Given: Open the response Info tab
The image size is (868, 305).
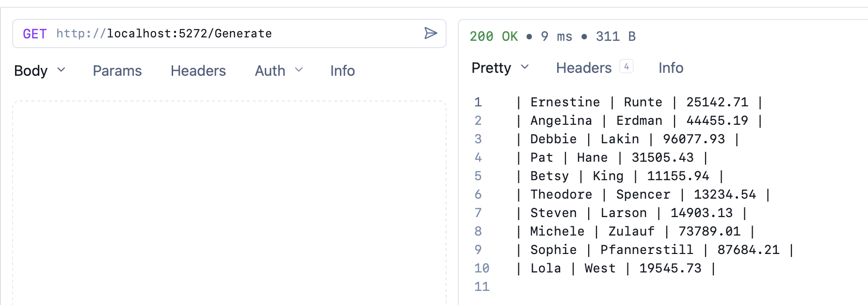Looking at the screenshot, I should (671, 68).
